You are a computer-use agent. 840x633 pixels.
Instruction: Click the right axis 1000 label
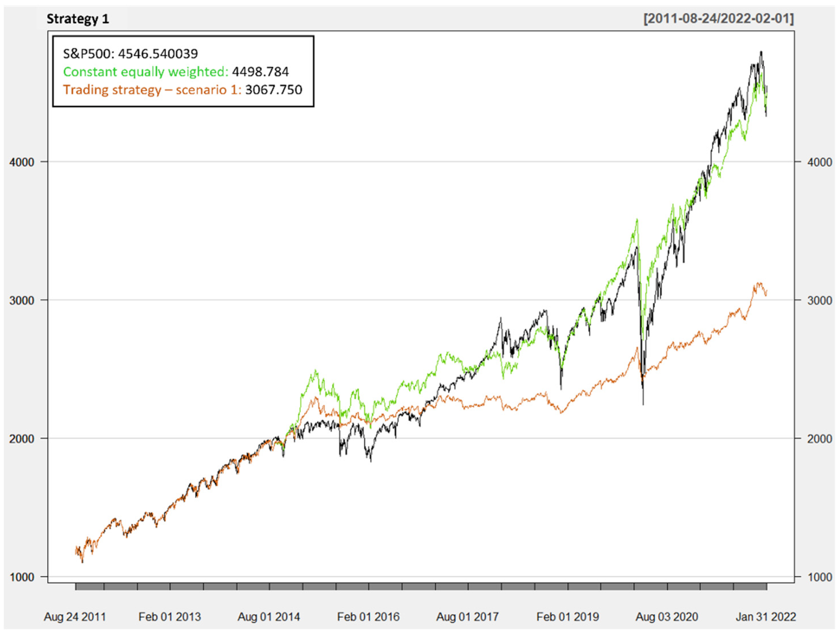coord(819,577)
